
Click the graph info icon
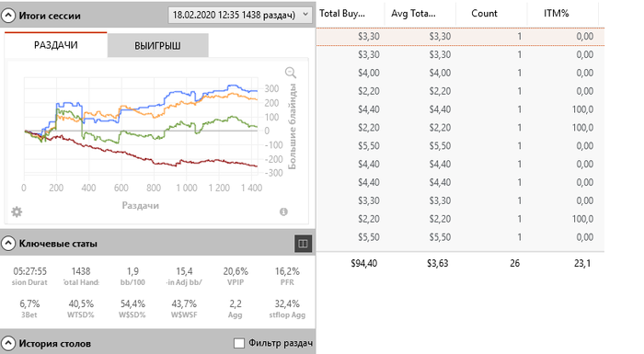(x=283, y=211)
